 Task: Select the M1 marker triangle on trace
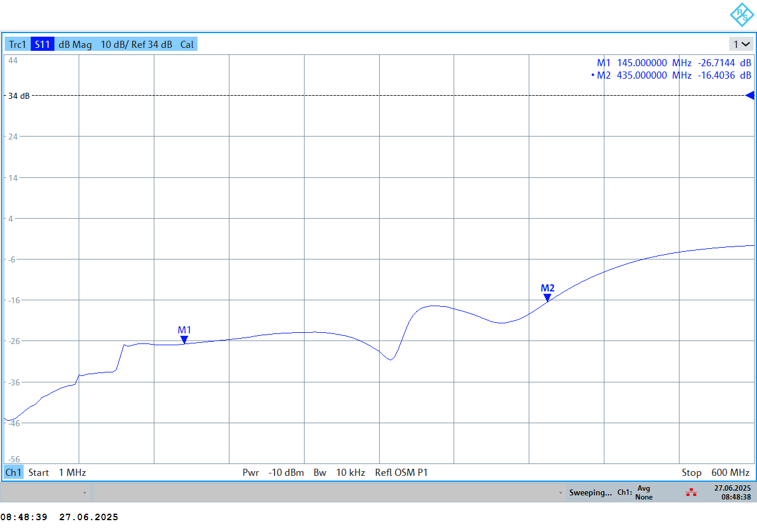[185, 340]
